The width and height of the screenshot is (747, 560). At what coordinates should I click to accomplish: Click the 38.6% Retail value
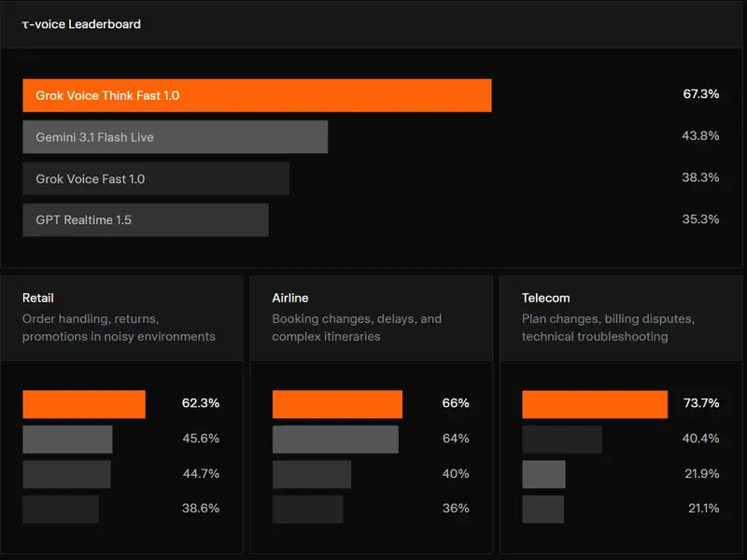[201, 508]
